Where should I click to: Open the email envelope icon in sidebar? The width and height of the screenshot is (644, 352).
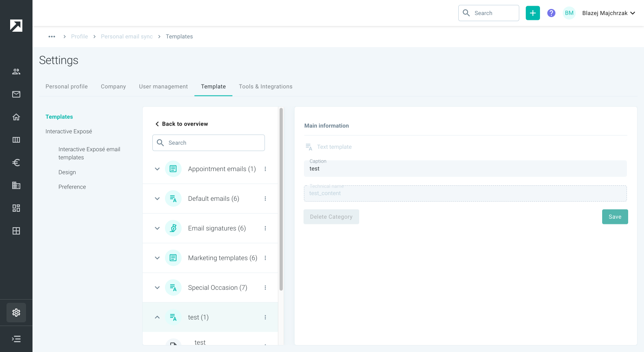[x=16, y=94]
